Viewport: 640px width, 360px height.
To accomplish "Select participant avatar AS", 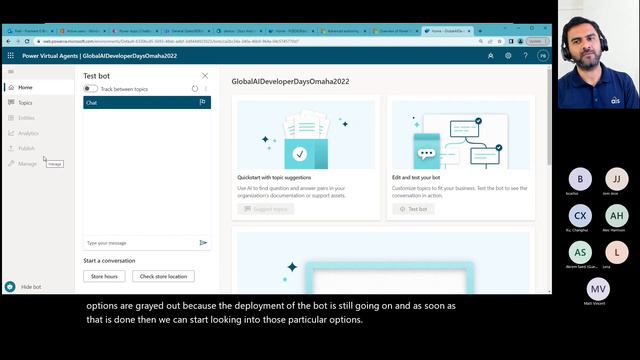I will pos(580,252).
